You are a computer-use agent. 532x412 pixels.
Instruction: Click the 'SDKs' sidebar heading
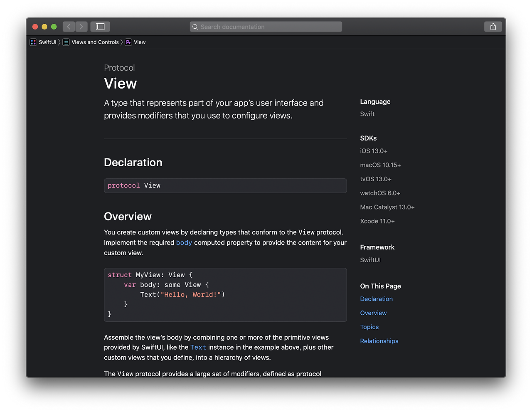pyautogui.click(x=368, y=138)
